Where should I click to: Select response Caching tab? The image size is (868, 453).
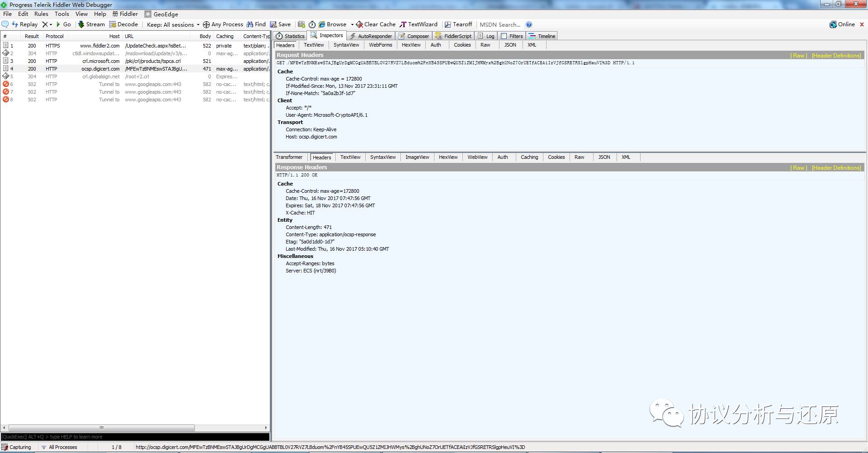click(529, 157)
